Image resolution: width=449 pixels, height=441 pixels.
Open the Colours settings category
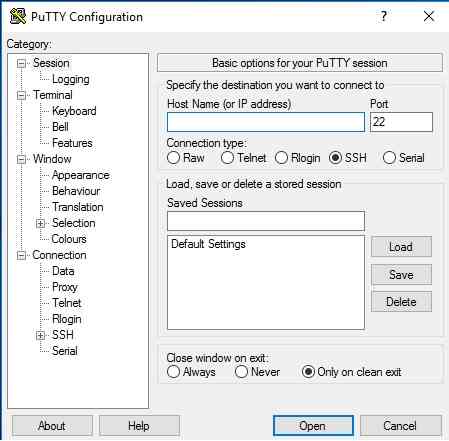[x=69, y=239]
